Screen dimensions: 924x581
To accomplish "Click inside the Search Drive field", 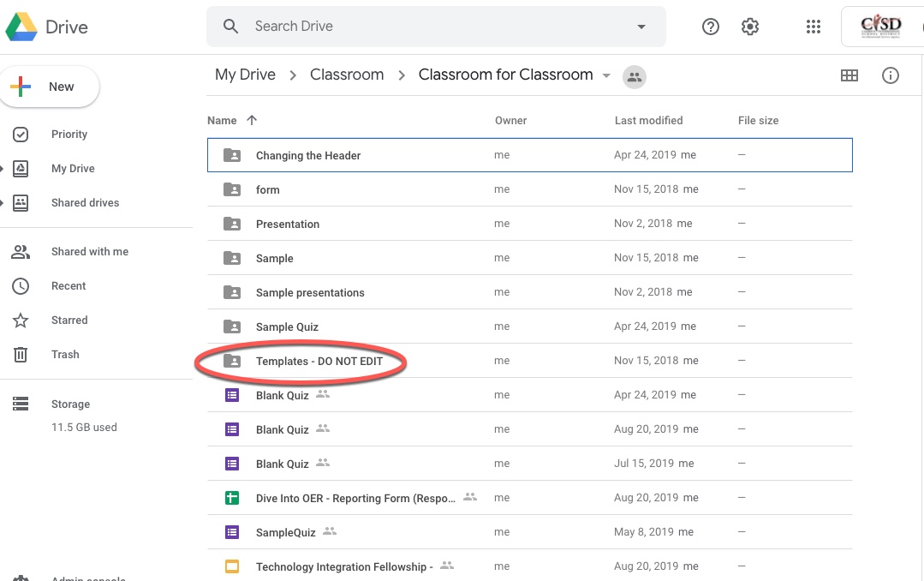I will 428,27.
